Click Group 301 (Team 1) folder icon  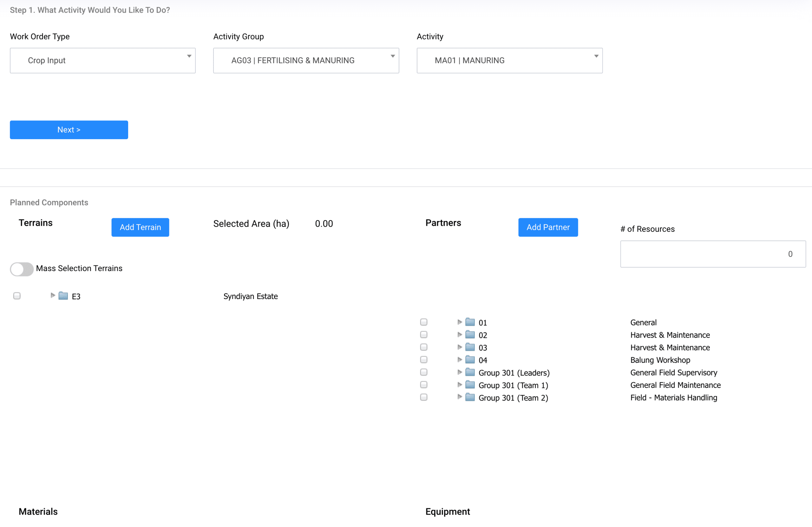pos(470,385)
